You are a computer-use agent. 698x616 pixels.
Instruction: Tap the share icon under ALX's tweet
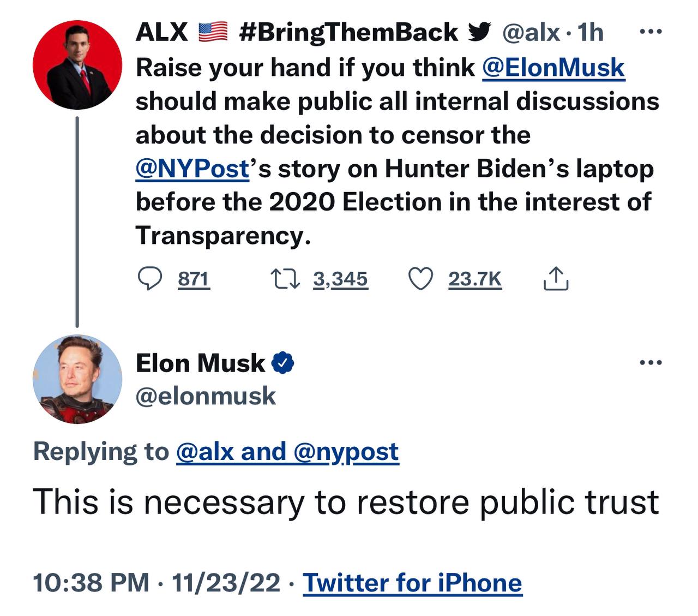(556, 279)
